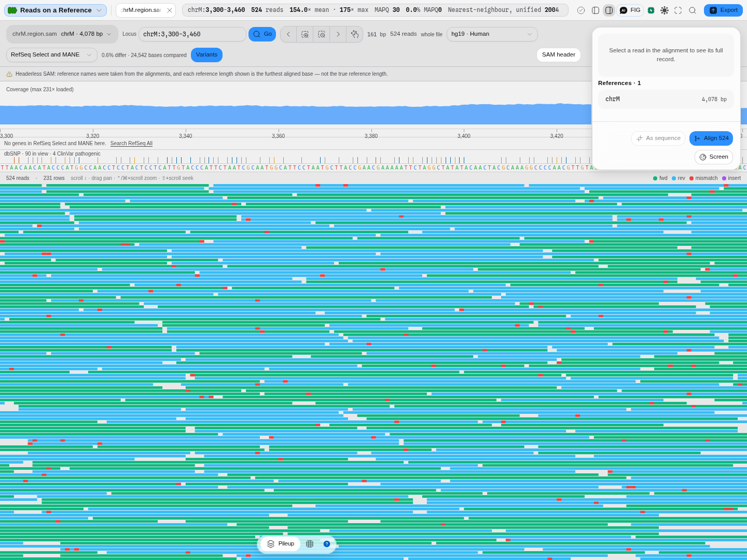Open the hg19 · Human genome dropdown
The width and height of the screenshot is (747, 560).
point(492,34)
